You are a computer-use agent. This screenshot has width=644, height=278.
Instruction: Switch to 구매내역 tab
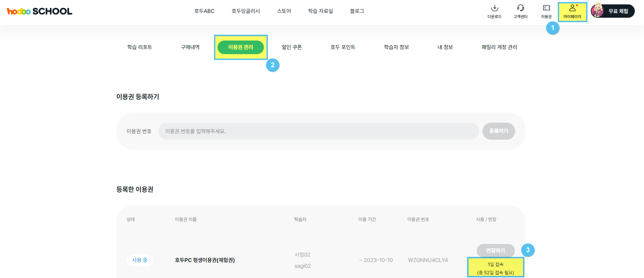(190, 47)
